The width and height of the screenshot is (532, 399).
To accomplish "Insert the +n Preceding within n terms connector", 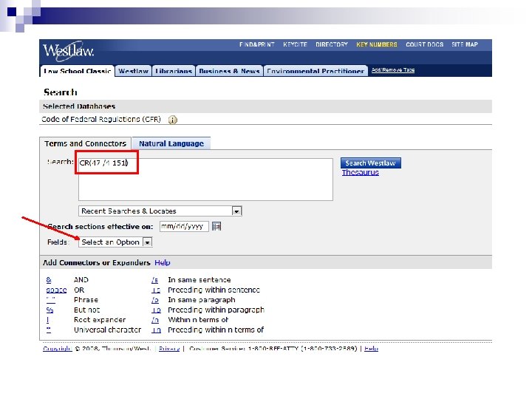I will [156, 330].
